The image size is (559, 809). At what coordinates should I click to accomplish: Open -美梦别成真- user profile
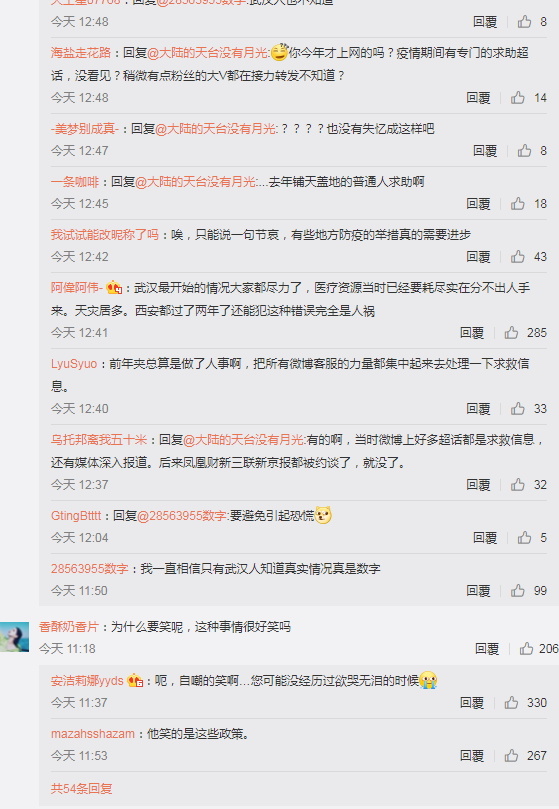85,128
